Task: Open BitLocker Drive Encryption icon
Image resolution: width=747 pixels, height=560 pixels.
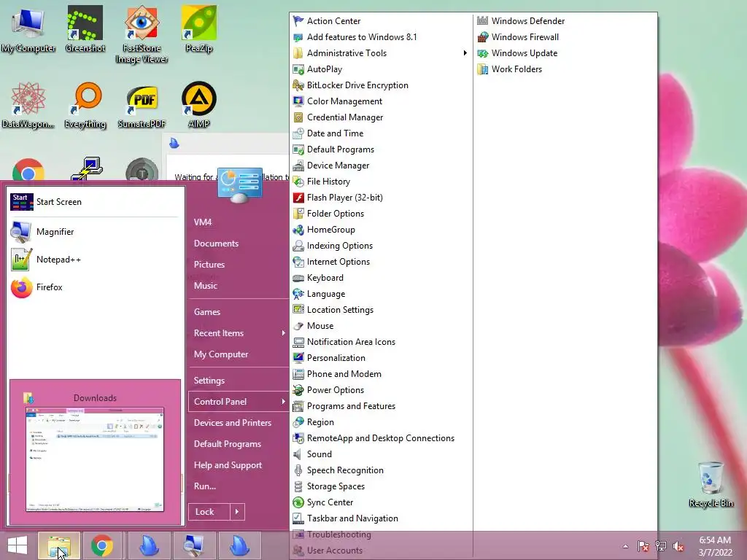Action: point(298,85)
